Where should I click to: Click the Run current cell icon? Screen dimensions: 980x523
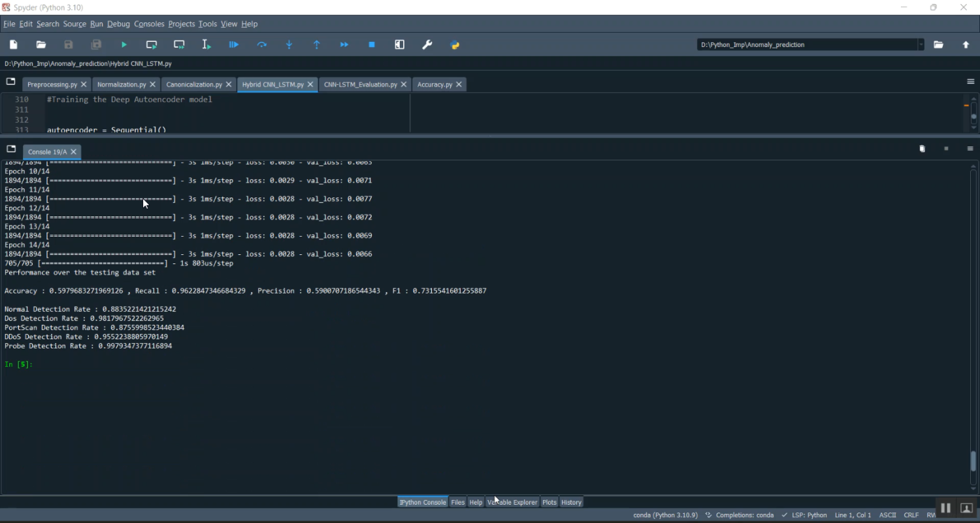tap(152, 44)
